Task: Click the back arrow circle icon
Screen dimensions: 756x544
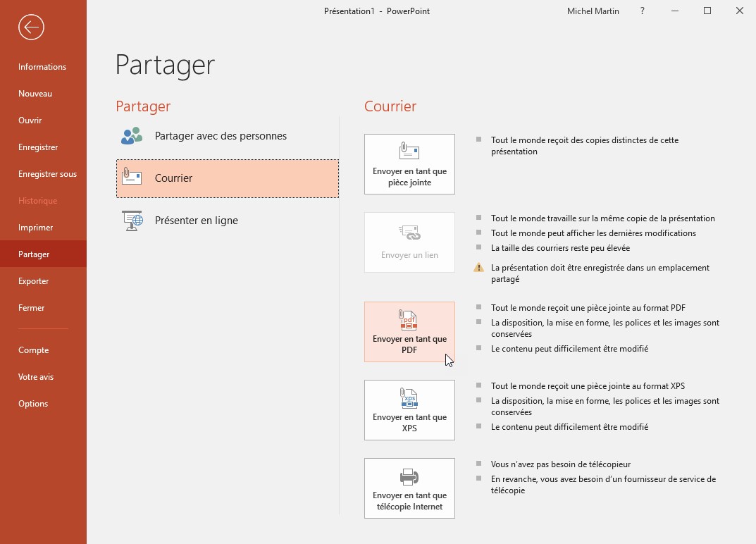Action: [x=31, y=27]
